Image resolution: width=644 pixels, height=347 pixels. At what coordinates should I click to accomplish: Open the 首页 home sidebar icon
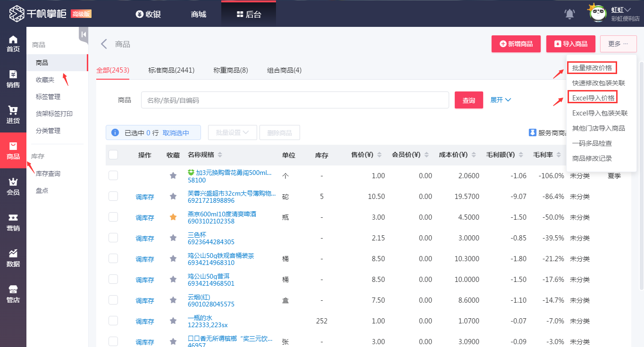13,43
